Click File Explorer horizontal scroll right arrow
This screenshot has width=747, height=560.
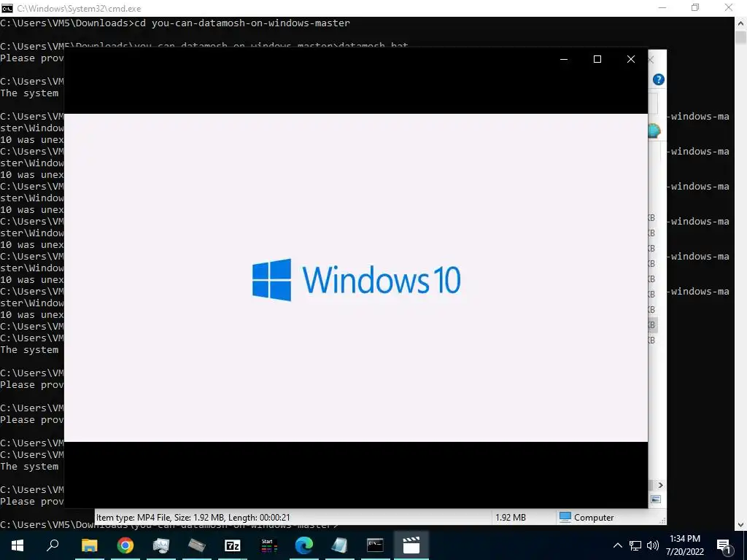[x=660, y=485]
